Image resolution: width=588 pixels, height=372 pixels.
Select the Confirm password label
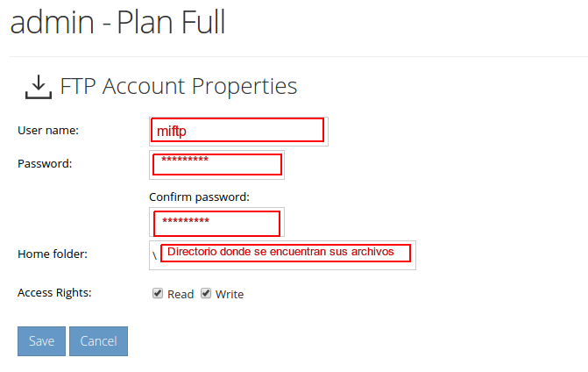(x=199, y=197)
